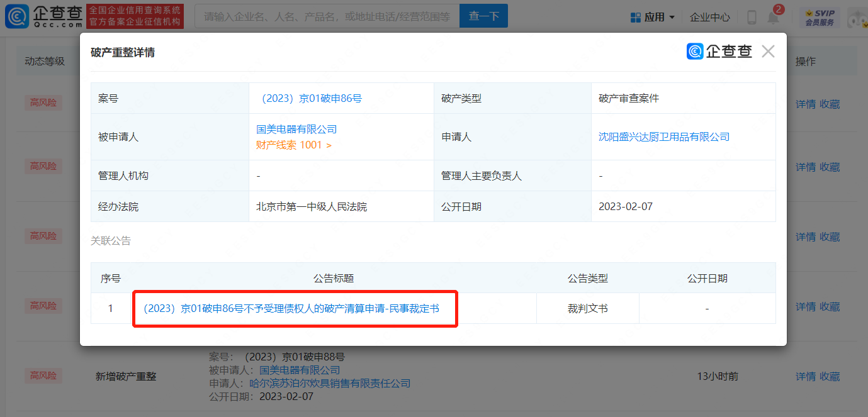Open 国美电器有限公司 respondent link in dialog

[296, 129]
